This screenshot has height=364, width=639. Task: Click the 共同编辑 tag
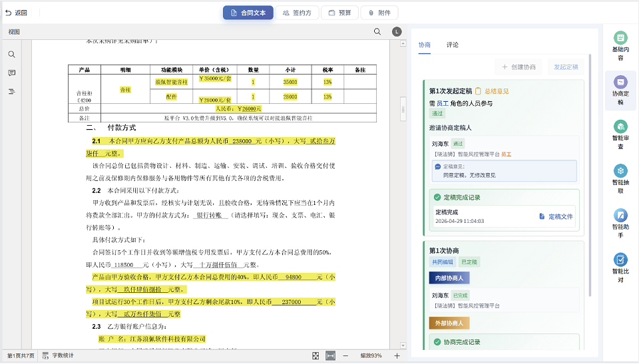click(x=442, y=262)
